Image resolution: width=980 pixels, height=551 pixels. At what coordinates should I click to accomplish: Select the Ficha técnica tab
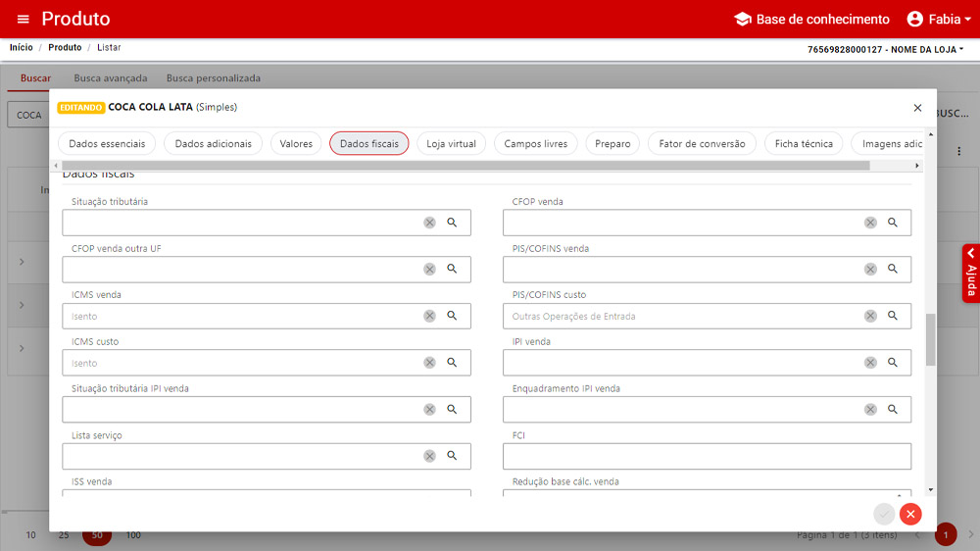(804, 144)
